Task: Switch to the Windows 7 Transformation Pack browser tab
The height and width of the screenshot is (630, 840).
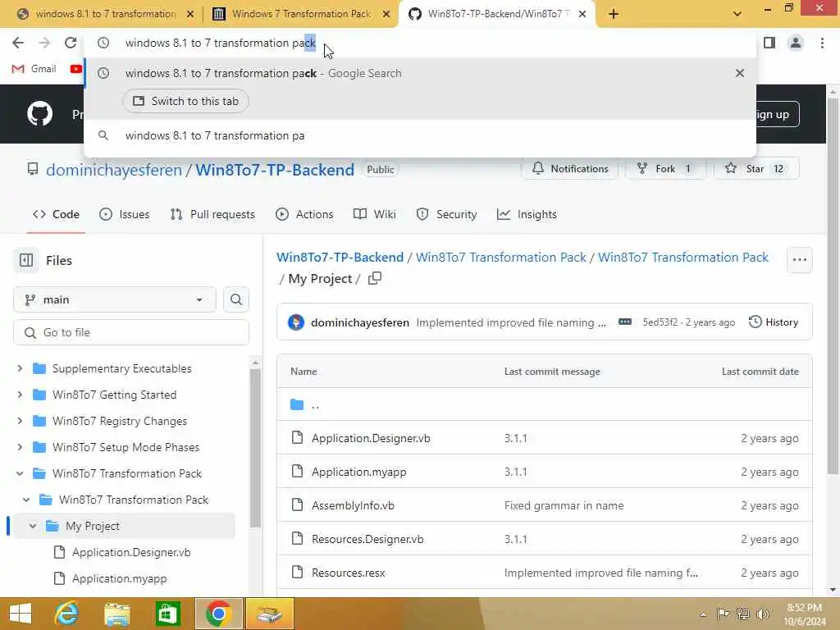Action: pyautogui.click(x=301, y=14)
